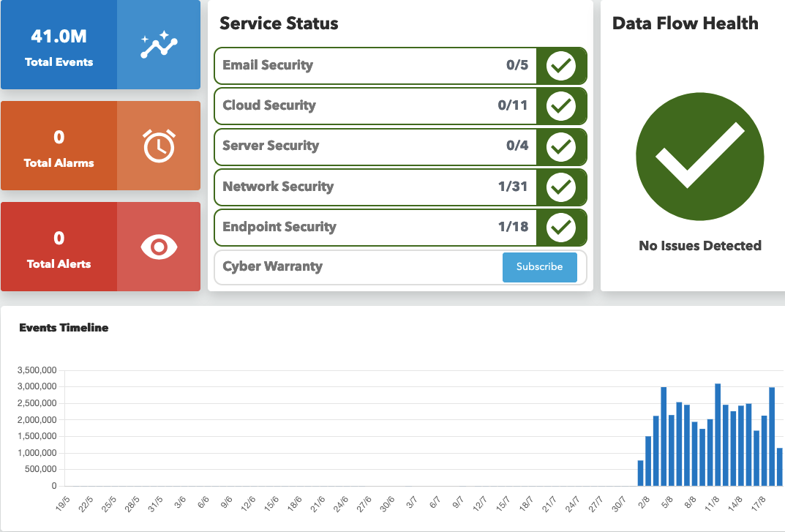Viewport: 785px width, 532px height.
Task: Open the Cloud Security service row
Action: point(400,106)
